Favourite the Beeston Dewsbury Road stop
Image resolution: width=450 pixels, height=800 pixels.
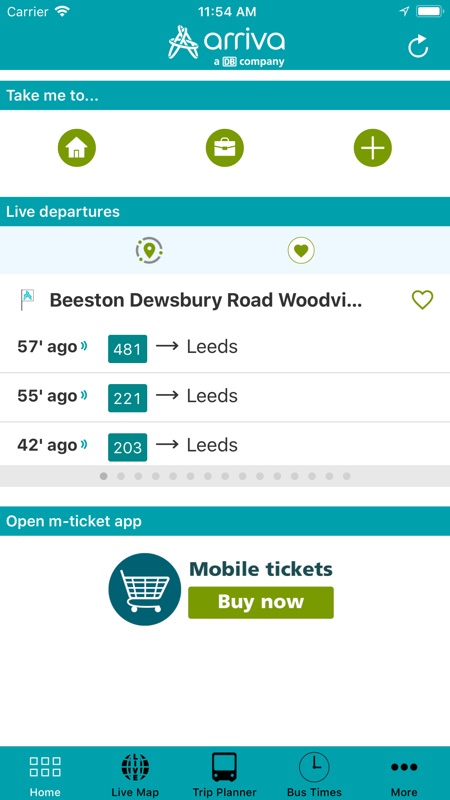(x=422, y=299)
